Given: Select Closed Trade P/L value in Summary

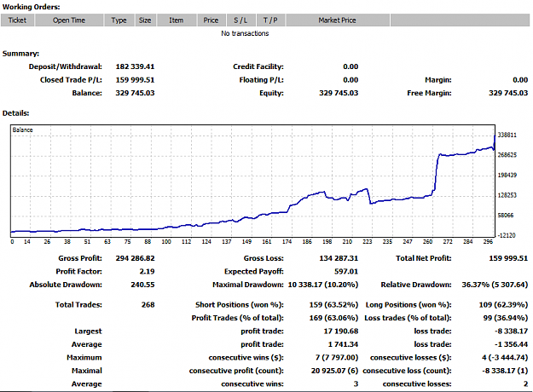Looking at the screenshot, I should (135, 80).
